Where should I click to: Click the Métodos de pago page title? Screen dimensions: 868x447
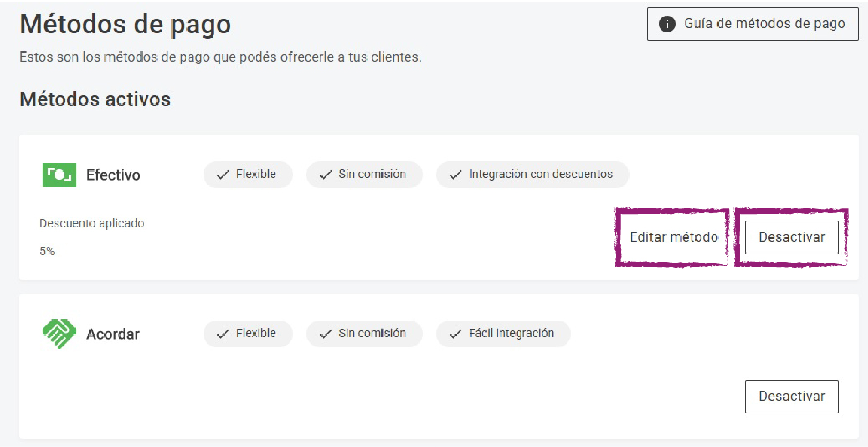tap(125, 24)
